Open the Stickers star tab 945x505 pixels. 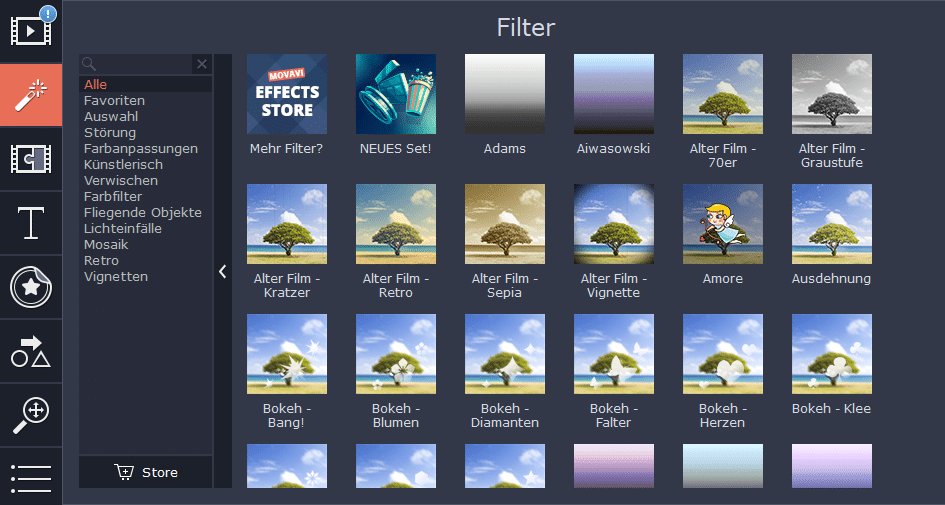point(31,287)
